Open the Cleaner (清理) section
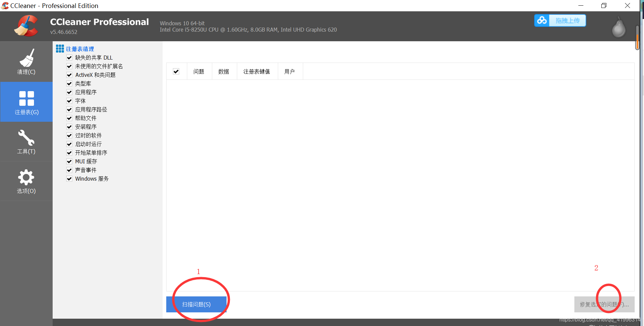 point(26,62)
